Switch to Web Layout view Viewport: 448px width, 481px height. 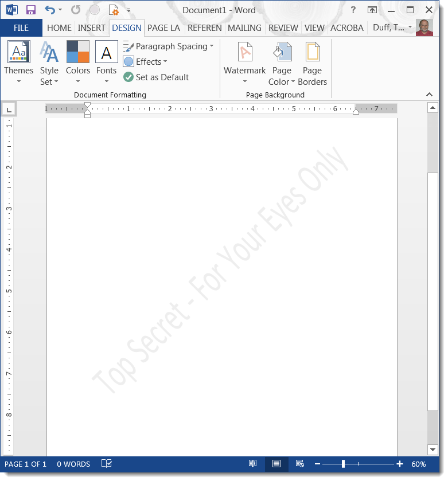[299, 464]
